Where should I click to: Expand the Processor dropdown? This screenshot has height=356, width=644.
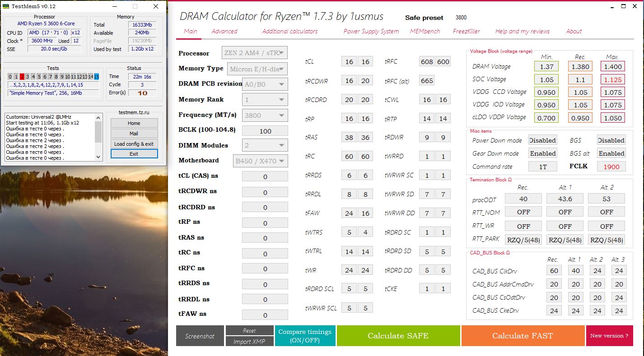click(255, 53)
